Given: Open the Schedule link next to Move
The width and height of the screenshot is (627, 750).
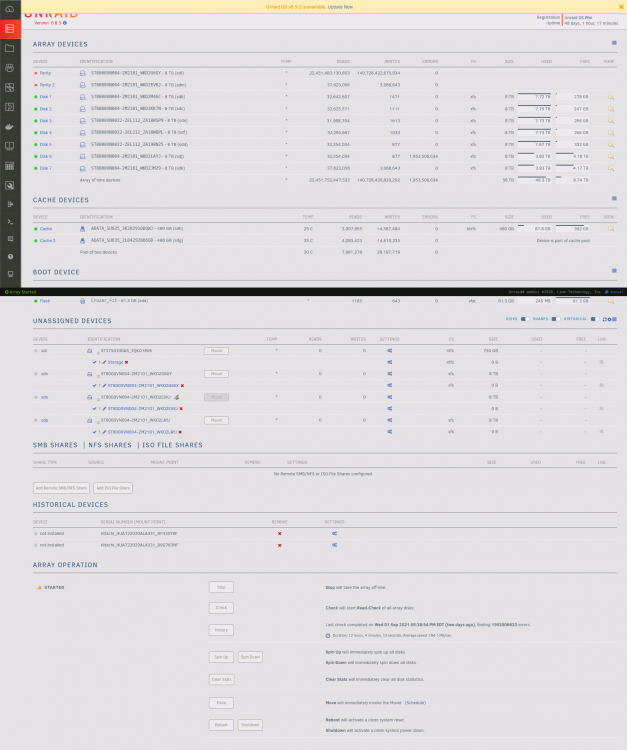Looking at the screenshot, I should click(x=415, y=703).
